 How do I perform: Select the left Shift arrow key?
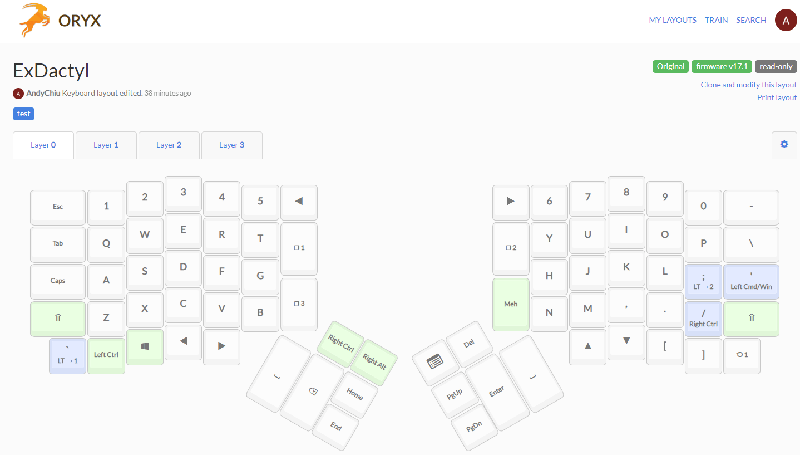click(x=58, y=318)
